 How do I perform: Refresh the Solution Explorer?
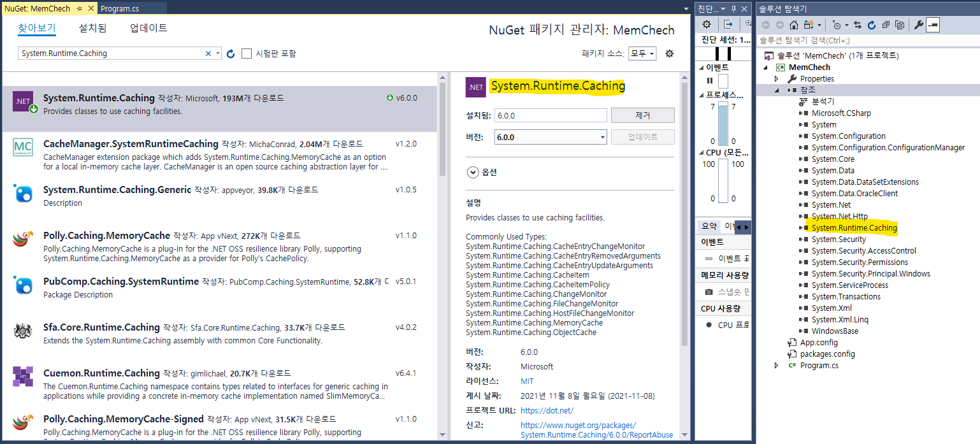point(872,24)
